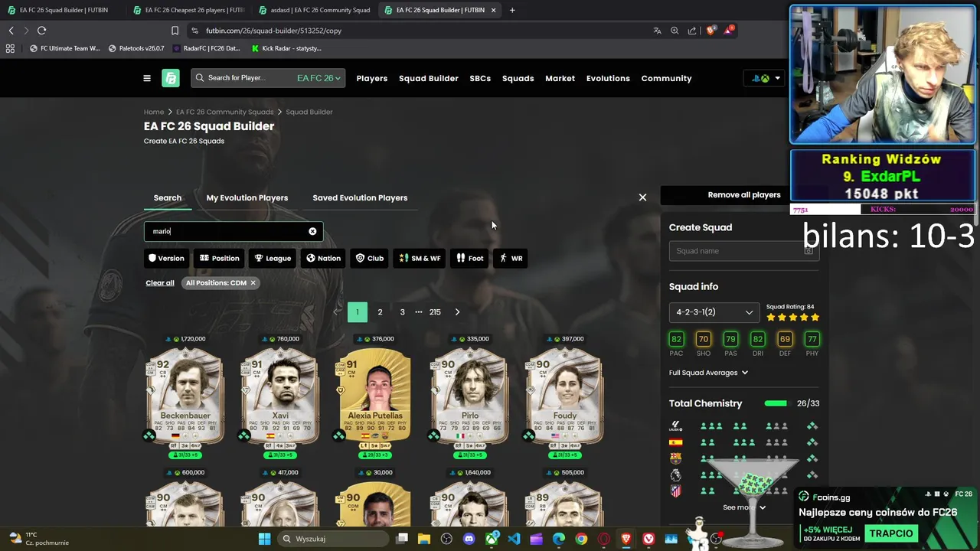Viewport: 980px width, 551px height.
Task: Open the WR filter
Action: coord(511,258)
